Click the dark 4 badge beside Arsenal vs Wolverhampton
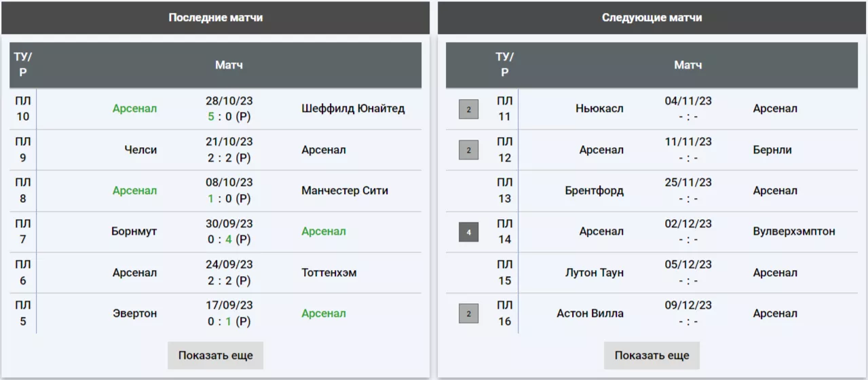Viewport: 868px width, 380px height. tap(468, 232)
